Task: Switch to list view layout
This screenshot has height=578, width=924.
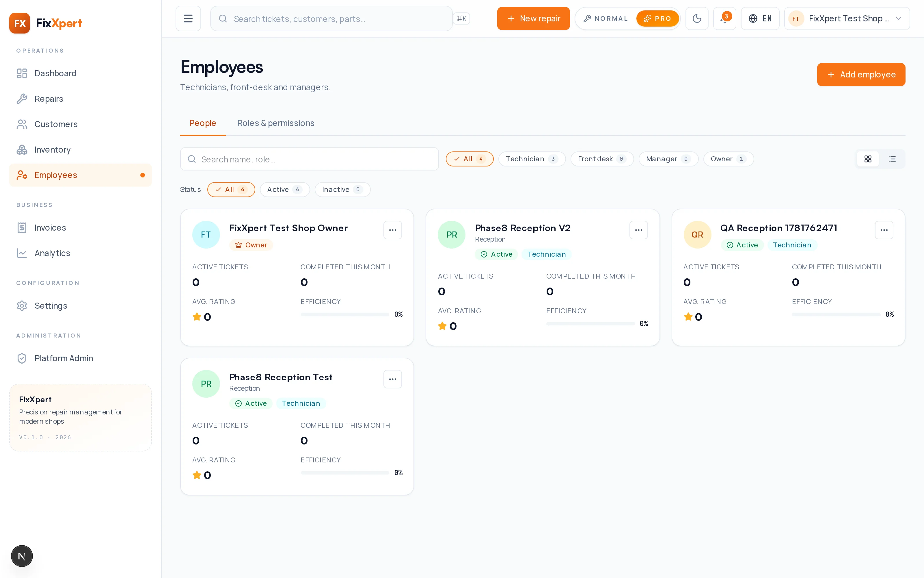Action: 892,159
